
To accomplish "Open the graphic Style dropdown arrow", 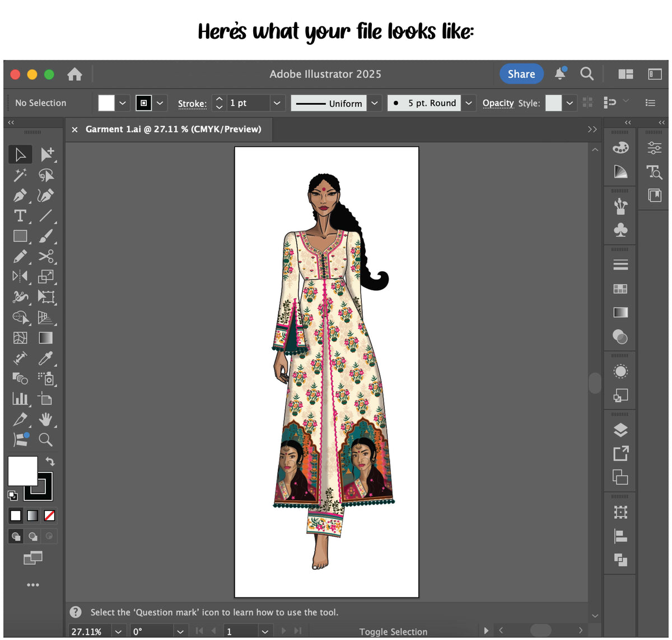I will (570, 103).
